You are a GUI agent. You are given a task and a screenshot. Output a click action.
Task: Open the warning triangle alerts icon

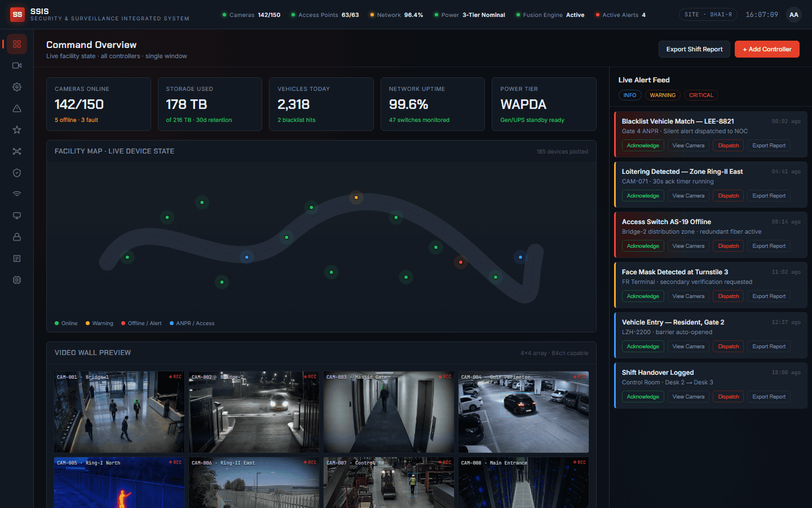coord(17,108)
